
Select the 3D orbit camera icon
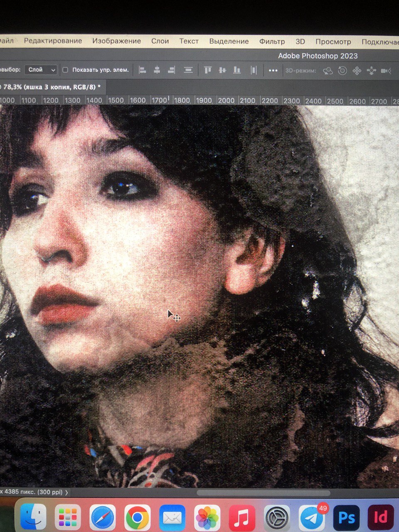328,71
